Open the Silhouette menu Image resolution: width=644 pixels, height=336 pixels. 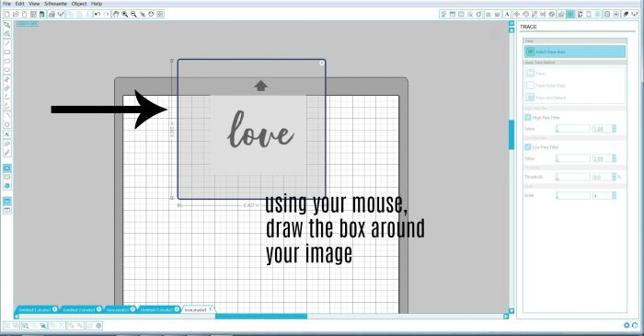click(x=55, y=4)
